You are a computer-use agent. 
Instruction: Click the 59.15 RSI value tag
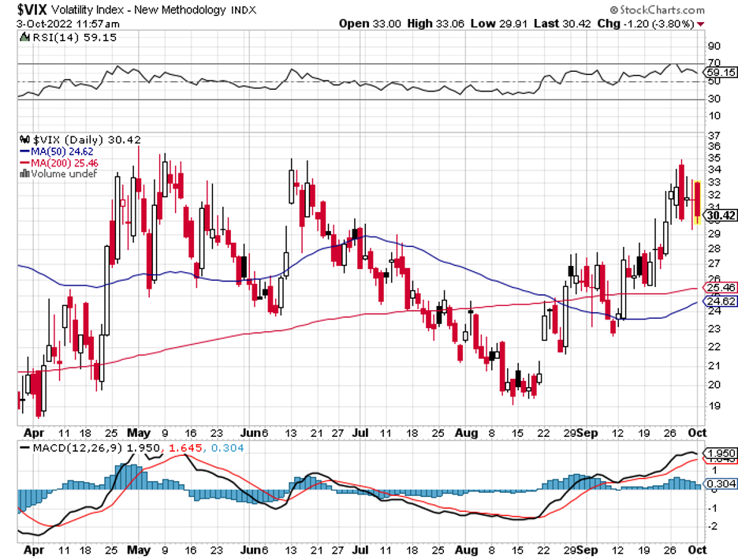(x=719, y=72)
